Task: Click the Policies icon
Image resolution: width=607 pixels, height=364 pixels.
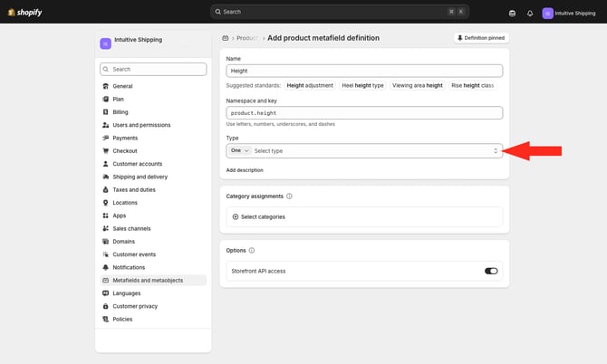Action: [105, 320]
